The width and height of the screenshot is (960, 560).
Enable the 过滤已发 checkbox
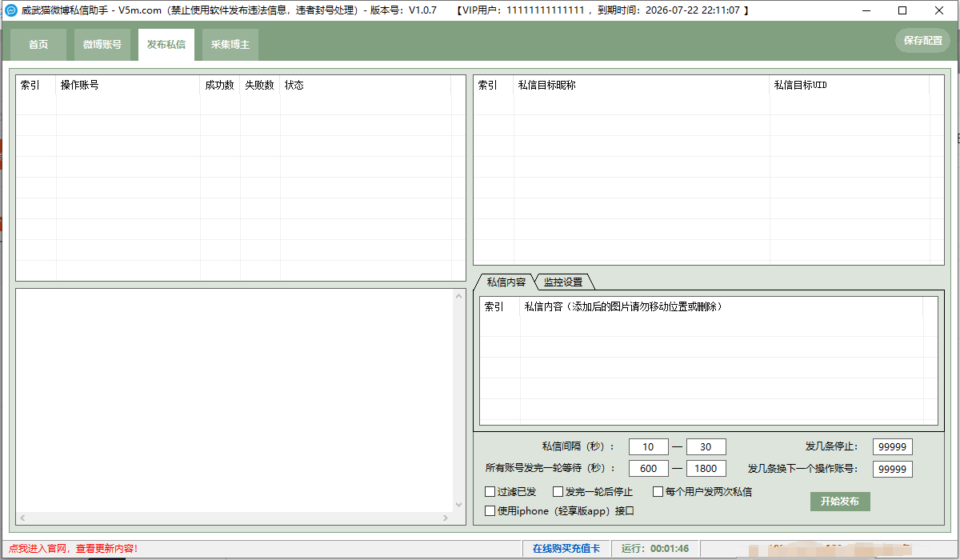[x=490, y=492]
